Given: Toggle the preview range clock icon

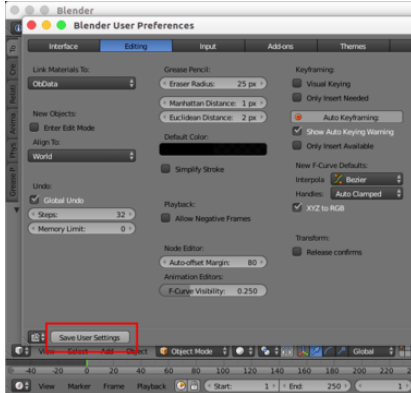Looking at the screenshot, I should point(180,386).
